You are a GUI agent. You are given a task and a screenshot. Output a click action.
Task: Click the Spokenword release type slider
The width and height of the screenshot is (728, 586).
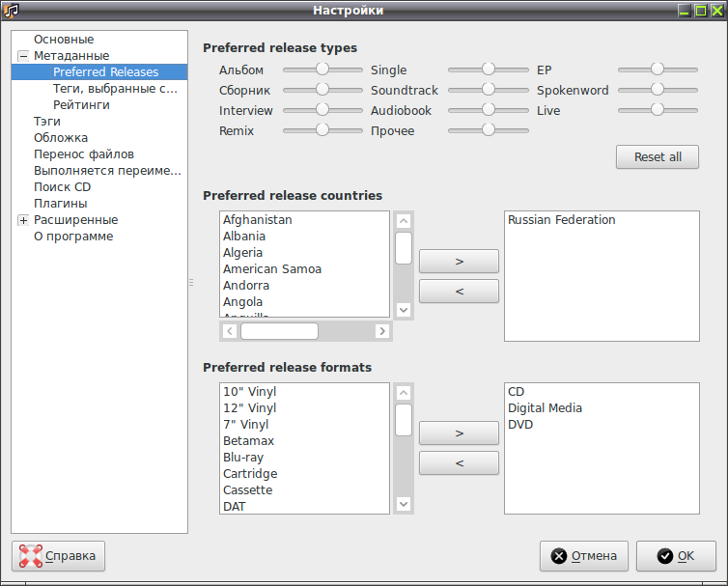[x=658, y=90]
